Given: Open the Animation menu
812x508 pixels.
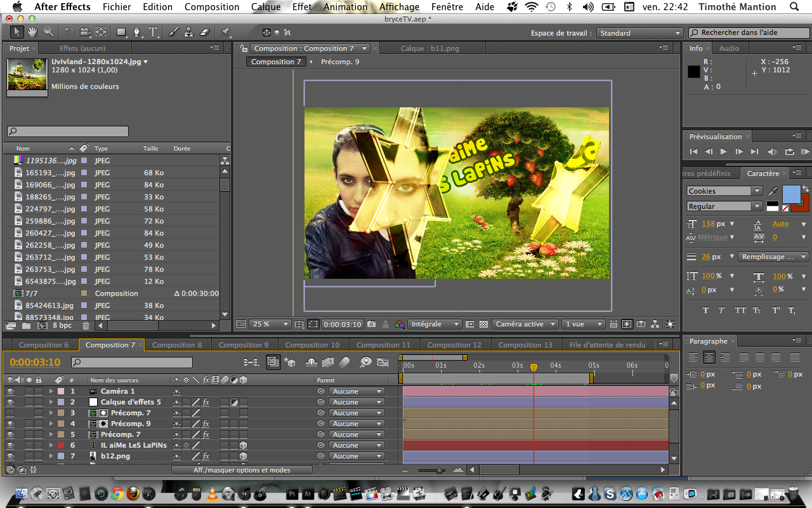Looking at the screenshot, I should (345, 7).
